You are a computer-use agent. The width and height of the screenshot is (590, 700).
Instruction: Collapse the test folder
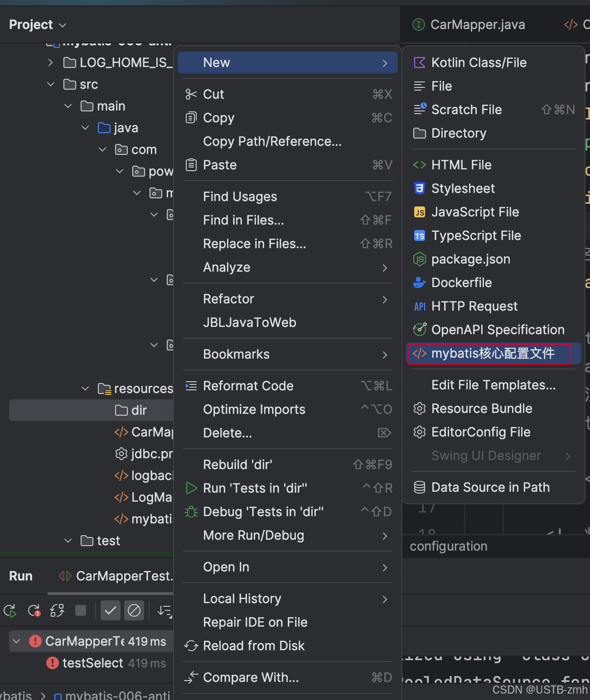tap(68, 541)
